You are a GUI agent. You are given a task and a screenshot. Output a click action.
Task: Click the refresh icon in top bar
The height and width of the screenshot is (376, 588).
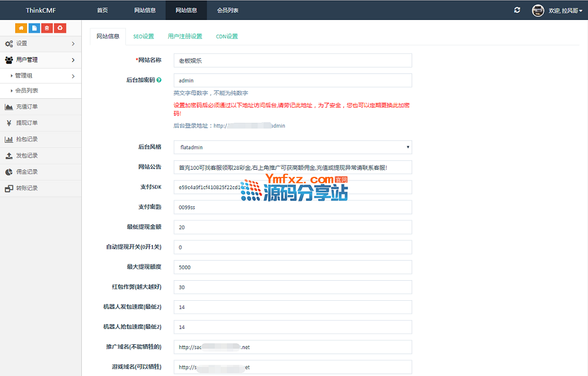[517, 10]
